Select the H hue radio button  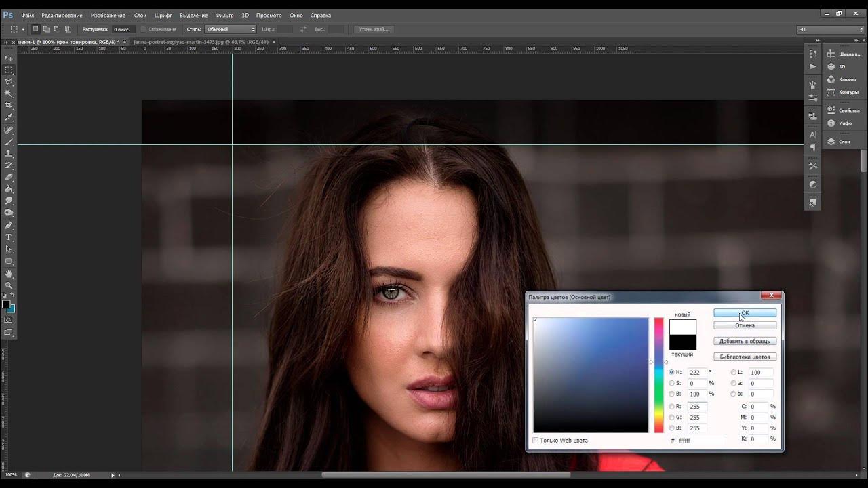672,372
